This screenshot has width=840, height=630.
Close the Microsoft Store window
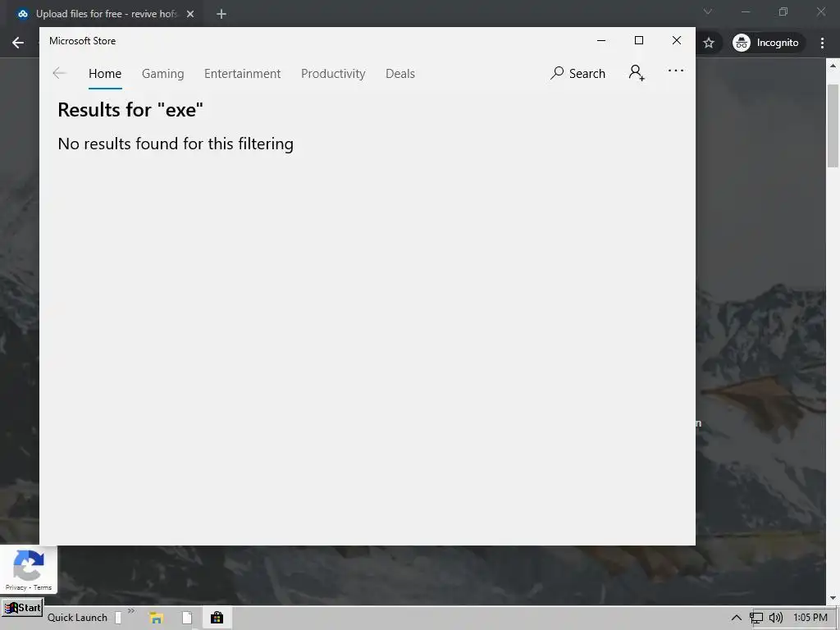pyautogui.click(x=677, y=41)
